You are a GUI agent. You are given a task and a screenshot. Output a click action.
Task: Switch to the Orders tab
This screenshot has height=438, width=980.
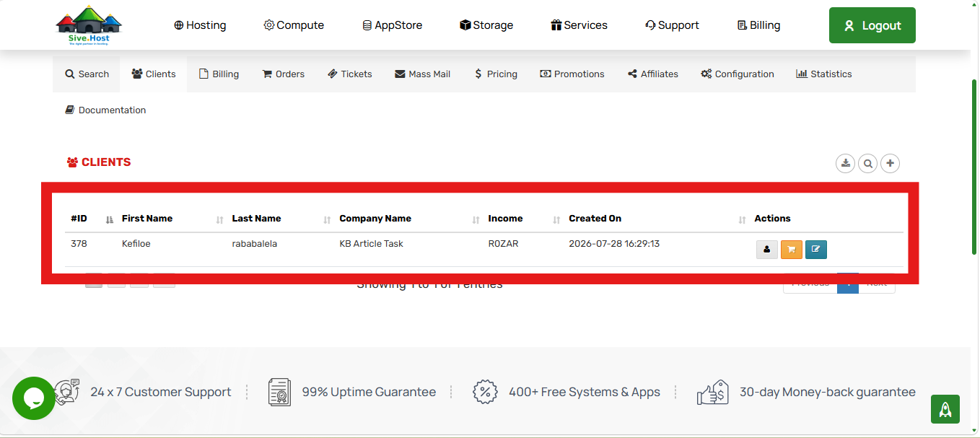[283, 74]
